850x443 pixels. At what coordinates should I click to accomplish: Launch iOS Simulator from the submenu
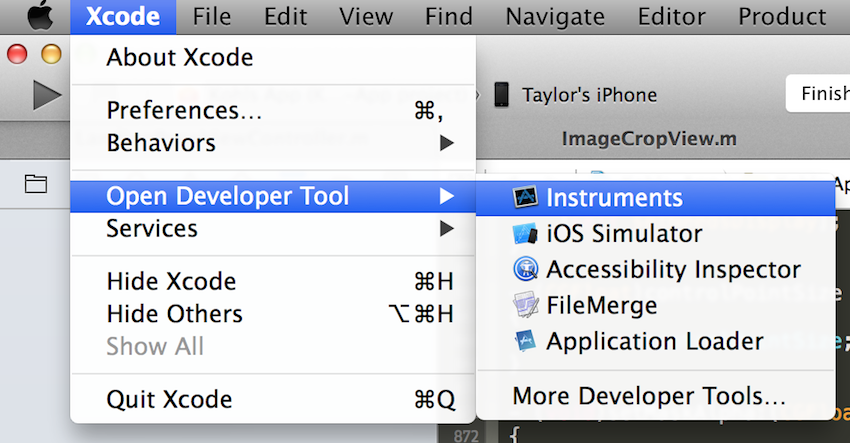(x=655, y=234)
